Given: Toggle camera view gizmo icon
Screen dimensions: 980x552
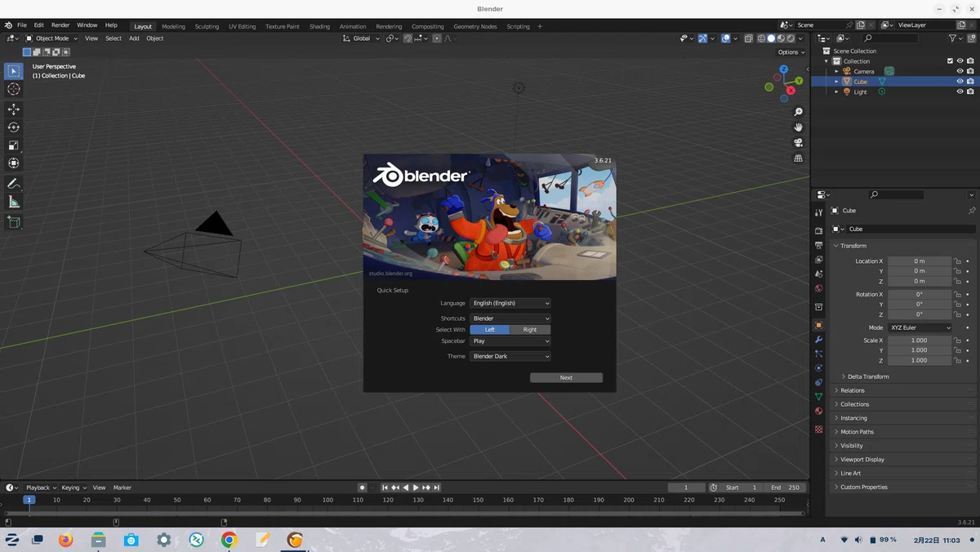Looking at the screenshot, I should click(799, 143).
